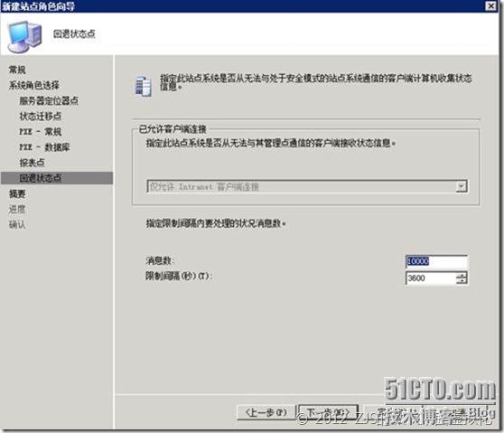Click the 上一步 (Back) button
Screen dimensions: 504x433
coord(266,412)
